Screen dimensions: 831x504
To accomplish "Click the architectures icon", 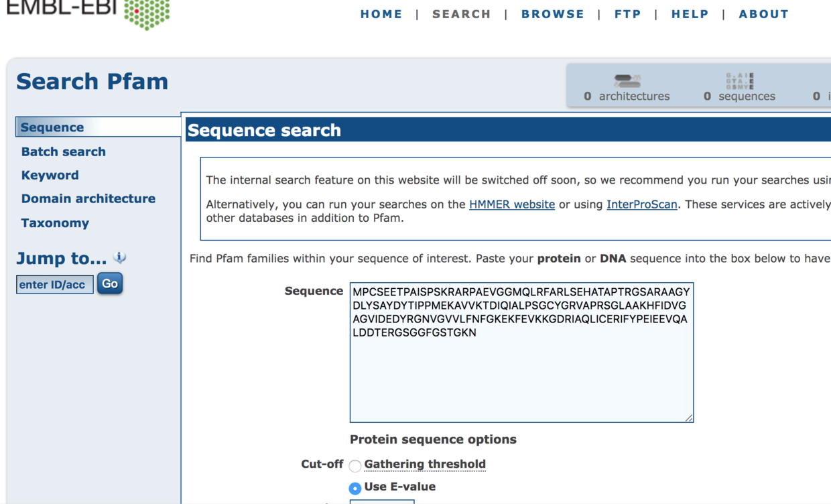I will click(627, 81).
